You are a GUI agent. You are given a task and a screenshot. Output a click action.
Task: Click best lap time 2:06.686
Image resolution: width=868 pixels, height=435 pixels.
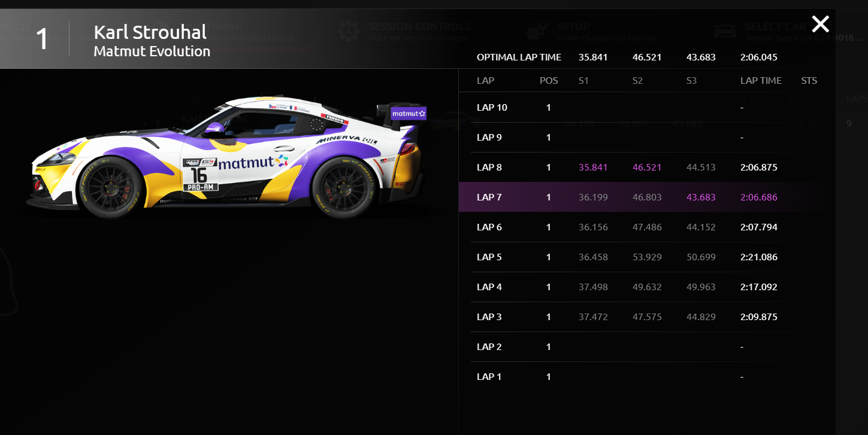click(759, 197)
